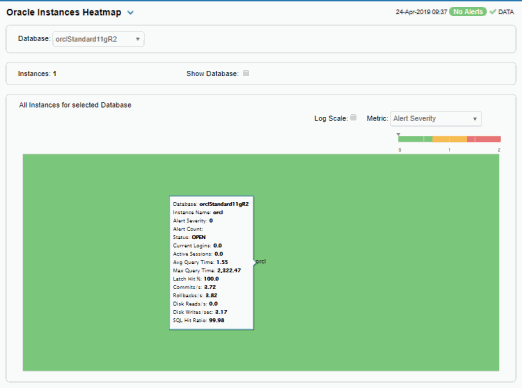Viewport: 522px width, 388px height.
Task: Click the orange section of color legend
Action: [450, 139]
